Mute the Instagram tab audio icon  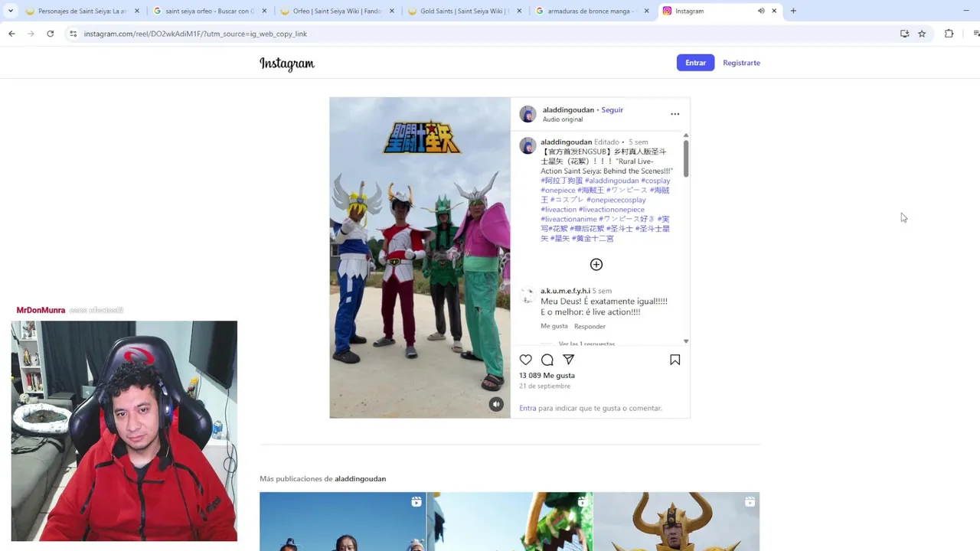pyautogui.click(x=761, y=11)
